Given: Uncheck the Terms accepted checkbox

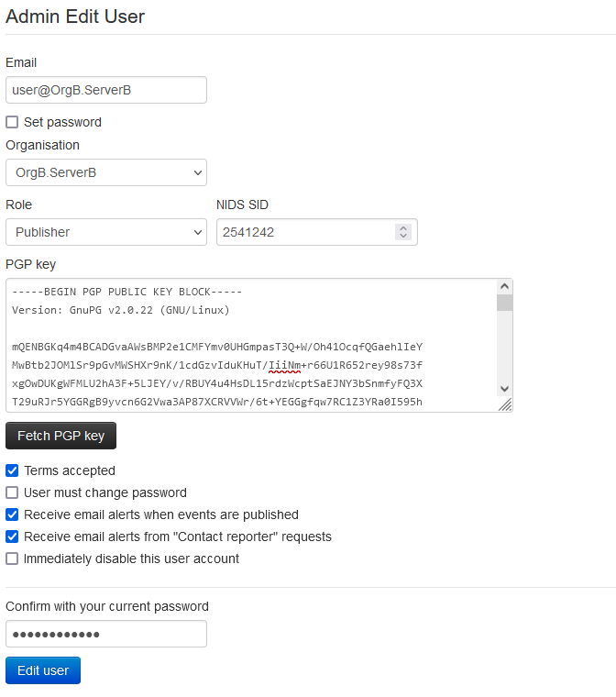Looking at the screenshot, I should [x=12, y=470].
